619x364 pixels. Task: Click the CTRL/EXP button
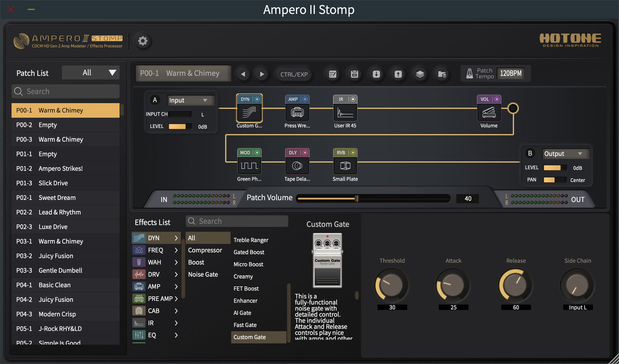click(293, 74)
